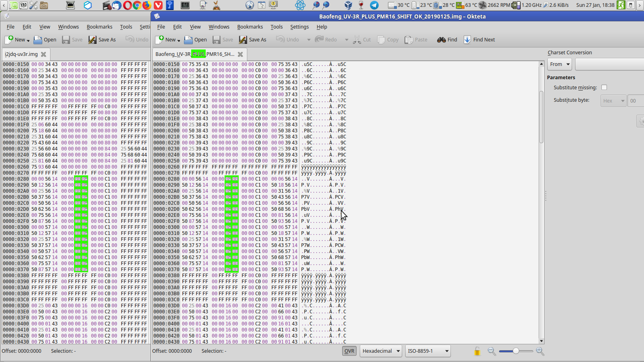Open the Hexadecimal value coding dropdown
This screenshot has width=644, height=362.
pos(381,351)
